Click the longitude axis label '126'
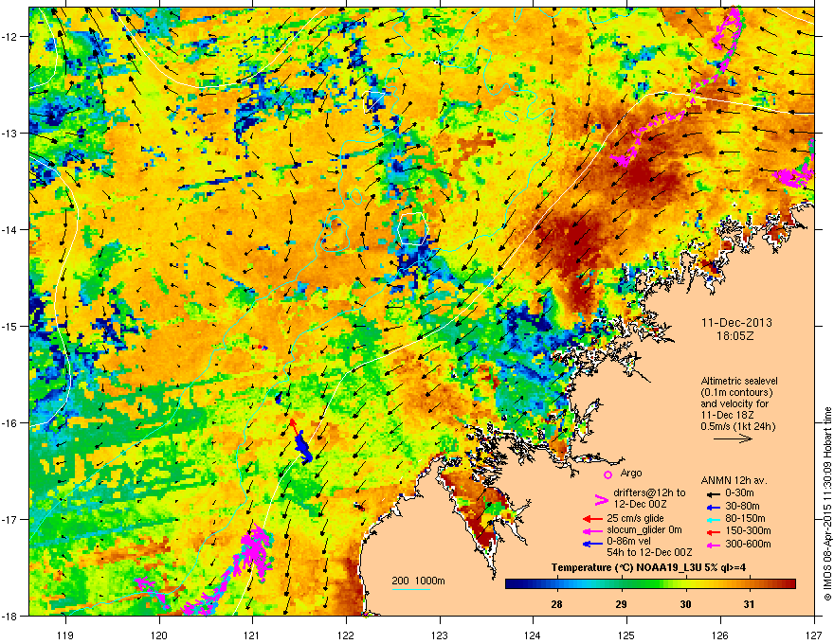Image resolution: width=834 pixels, height=644 pixels. 720,635
